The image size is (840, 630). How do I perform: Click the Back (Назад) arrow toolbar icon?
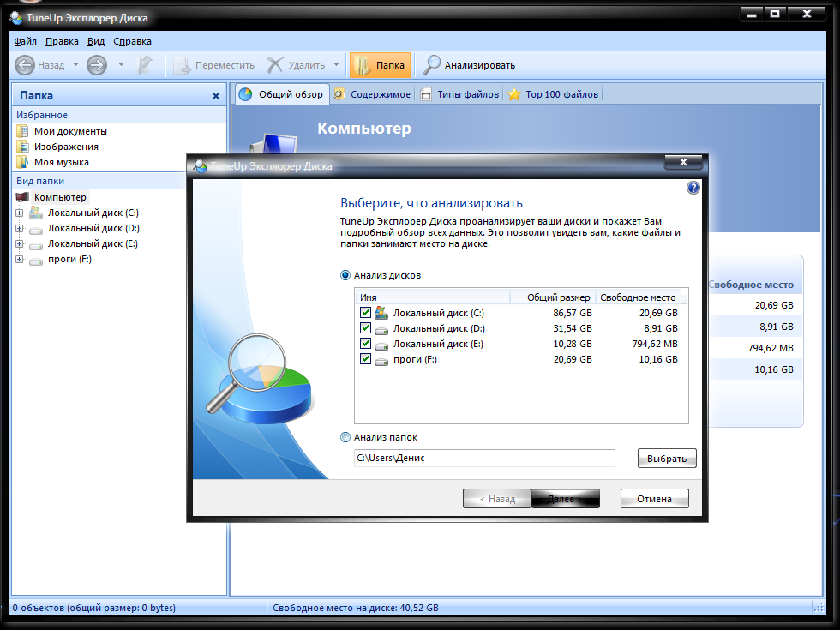(x=25, y=65)
